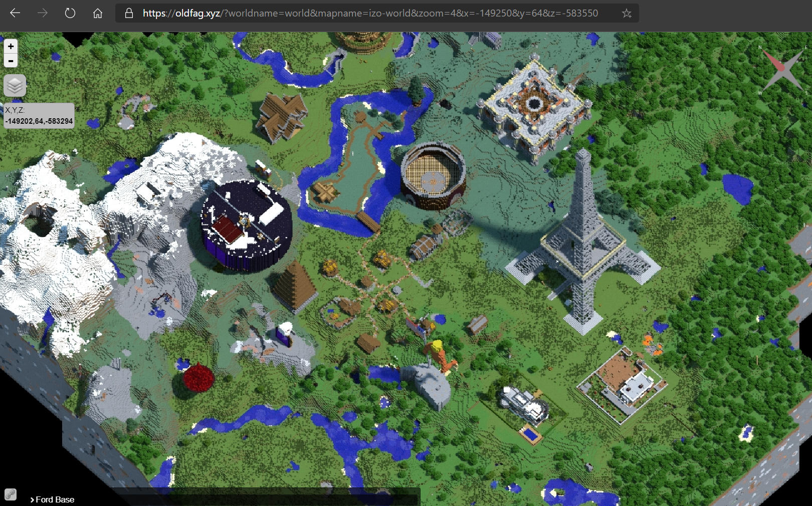
Task: Click the compass rose on the map
Action: [x=782, y=70]
